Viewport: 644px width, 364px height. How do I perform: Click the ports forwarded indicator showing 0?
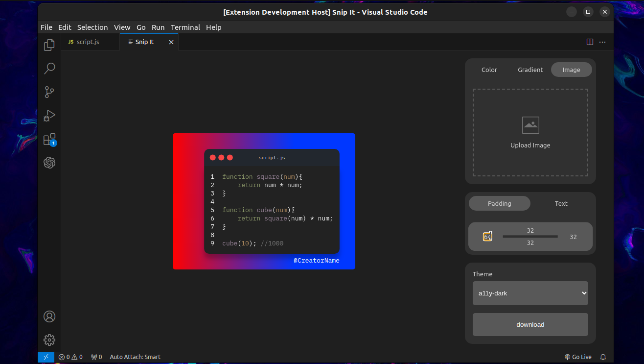click(x=96, y=357)
